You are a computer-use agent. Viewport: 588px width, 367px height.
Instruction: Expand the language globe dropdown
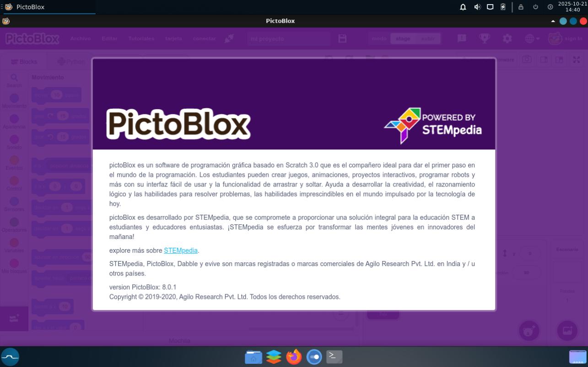pos(532,39)
